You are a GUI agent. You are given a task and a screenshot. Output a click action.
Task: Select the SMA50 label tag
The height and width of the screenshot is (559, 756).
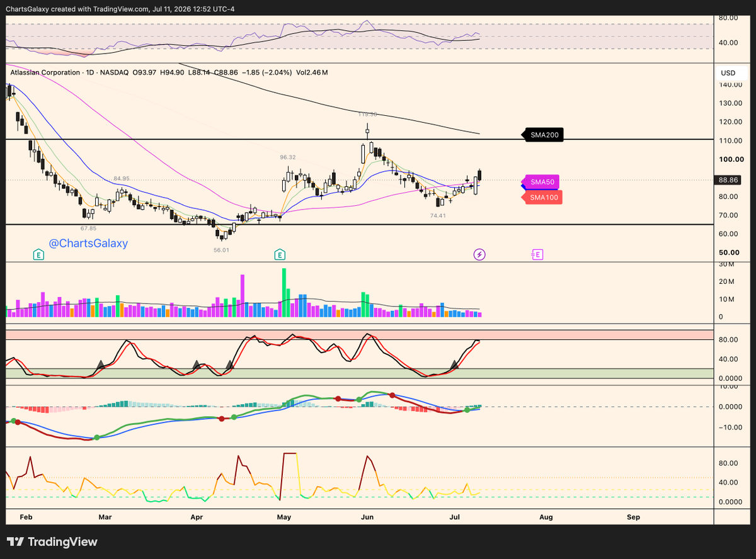point(541,182)
